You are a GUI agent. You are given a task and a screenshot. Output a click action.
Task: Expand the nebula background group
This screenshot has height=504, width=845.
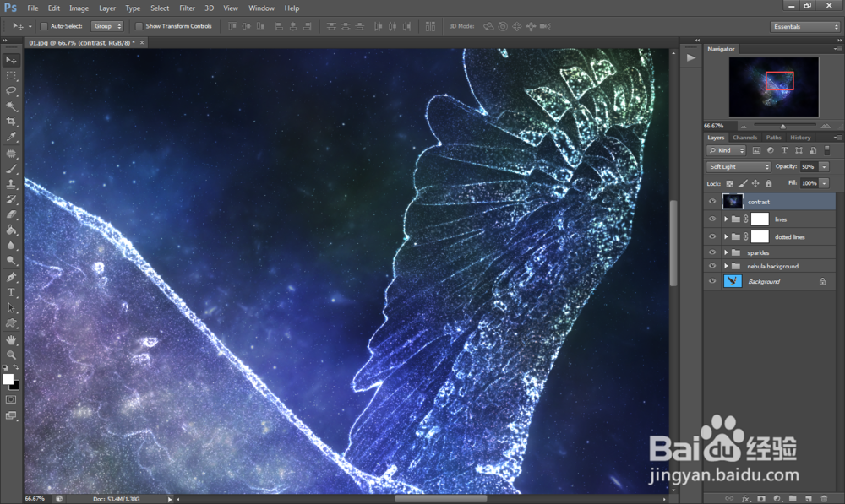click(726, 266)
